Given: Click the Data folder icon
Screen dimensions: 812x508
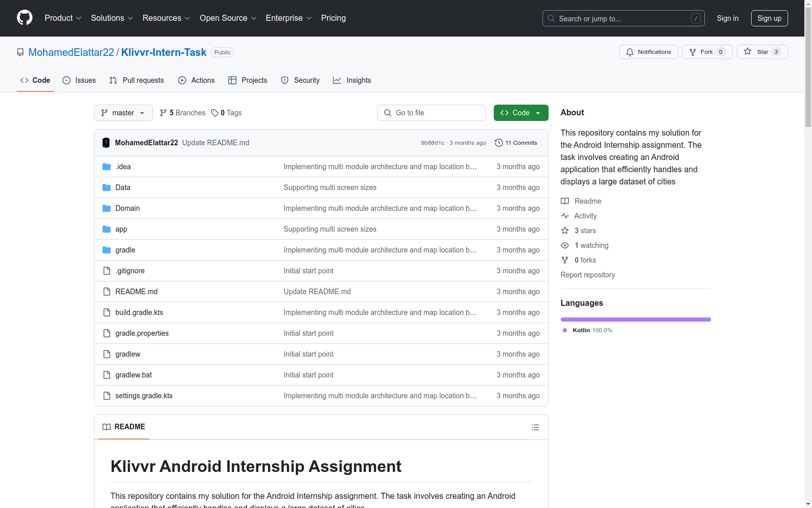Looking at the screenshot, I should click(x=107, y=187).
